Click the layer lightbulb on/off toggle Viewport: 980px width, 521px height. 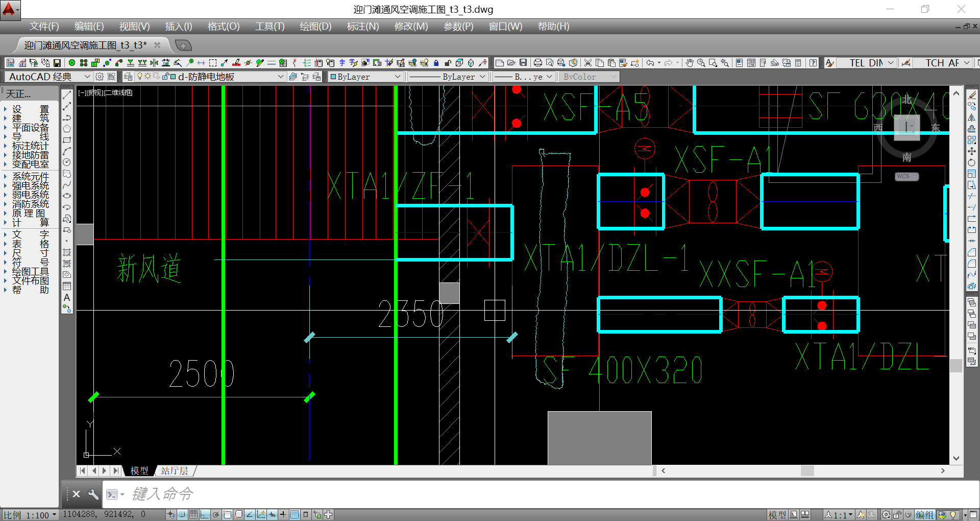[x=140, y=77]
